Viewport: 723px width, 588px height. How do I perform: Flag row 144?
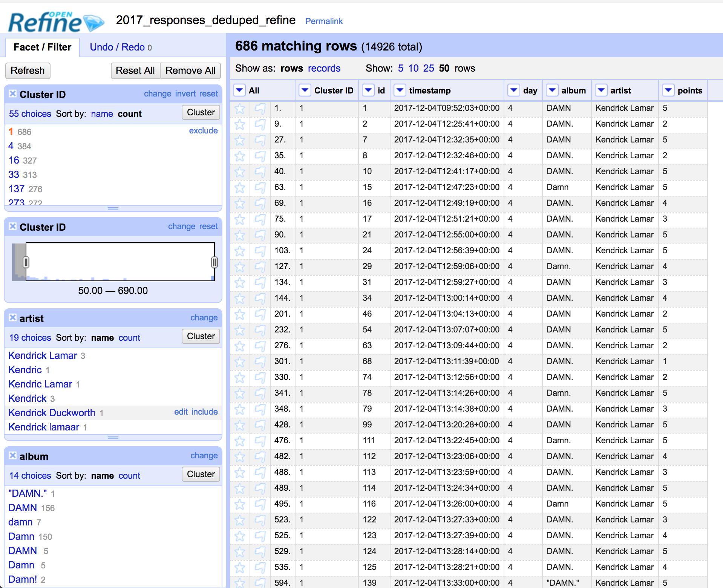[260, 299]
